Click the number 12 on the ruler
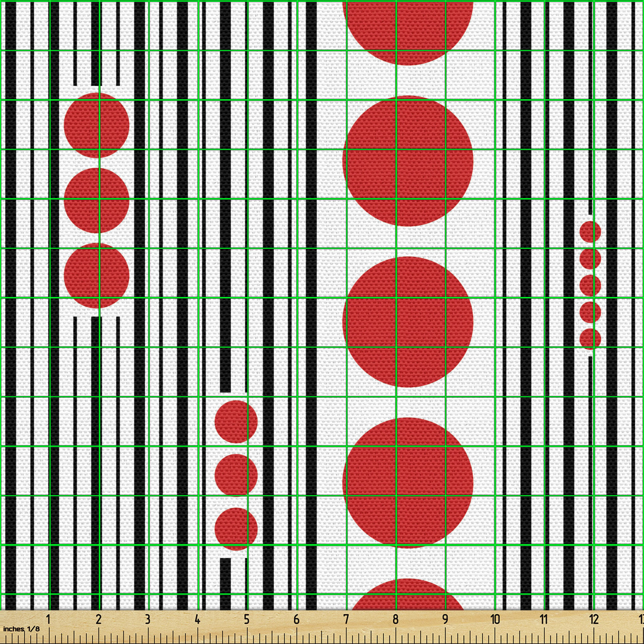Viewport: 644px width, 644px height. (594, 619)
